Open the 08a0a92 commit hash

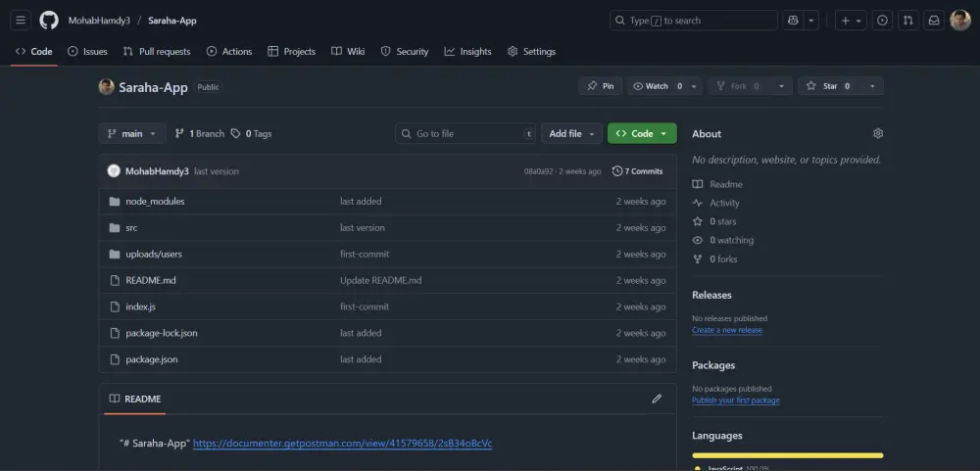tap(538, 171)
